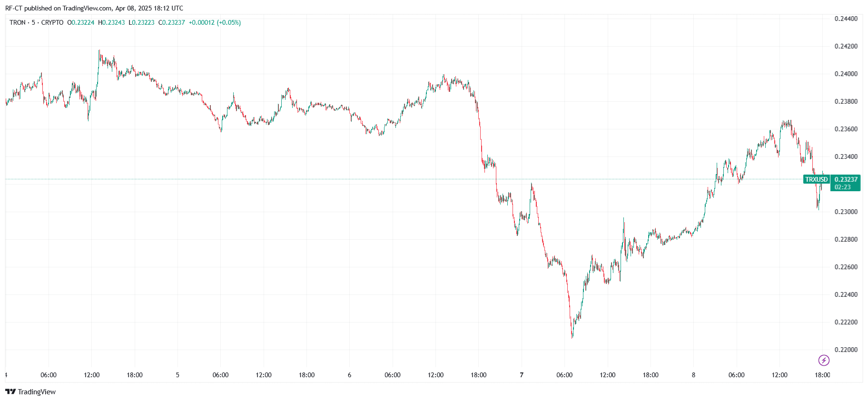Click the Low value L0.23223
868x401 pixels.
pyautogui.click(x=141, y=22)
